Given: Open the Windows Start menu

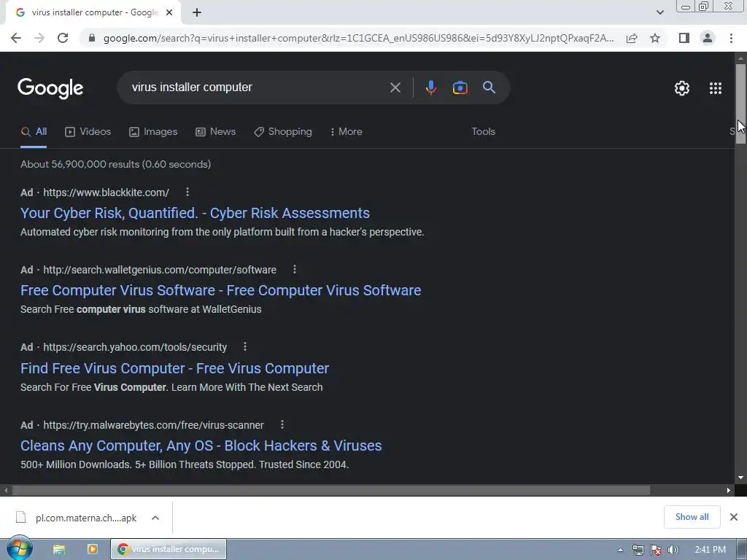Looking at the screenshot, I should pyautogui.click(x=19, y=549).
